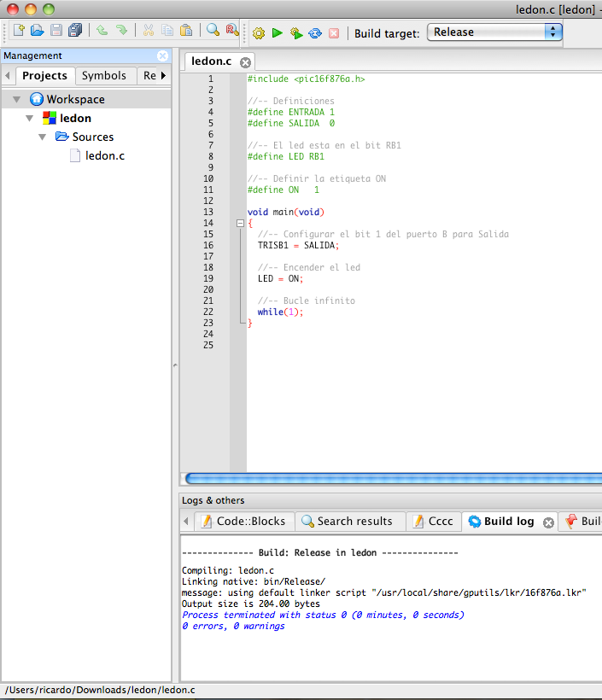602x700 pixels.
Task: Click the editor horizontal scrollbar
Action: (393, 479)
